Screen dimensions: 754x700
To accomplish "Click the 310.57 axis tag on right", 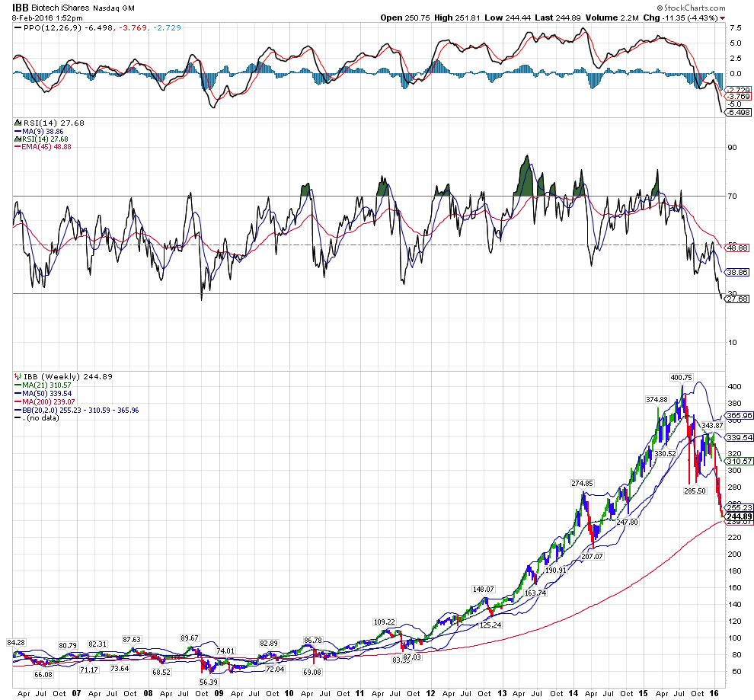I will [x=739, y=461].
